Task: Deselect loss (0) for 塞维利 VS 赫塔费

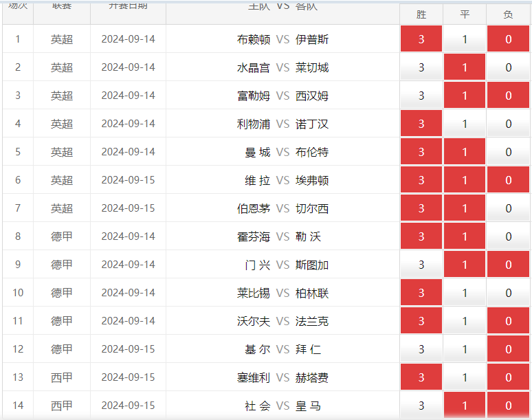Action: click(x=508, y=377)
